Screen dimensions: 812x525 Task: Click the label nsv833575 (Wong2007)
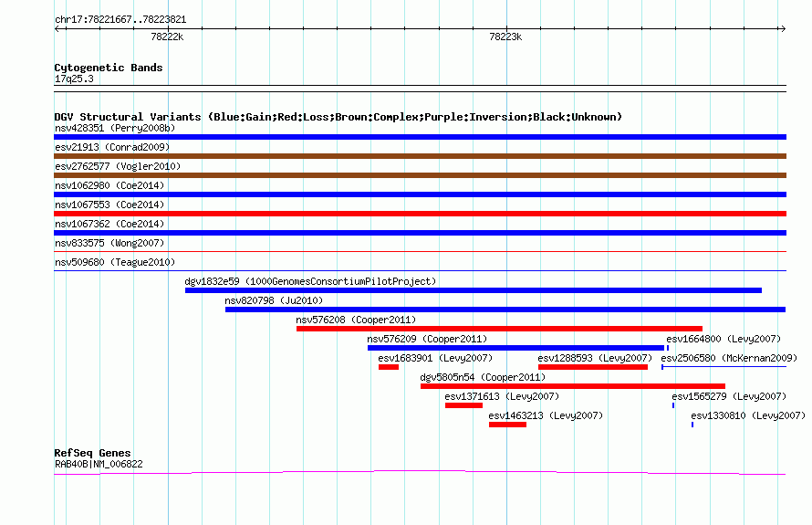[109, 243]
